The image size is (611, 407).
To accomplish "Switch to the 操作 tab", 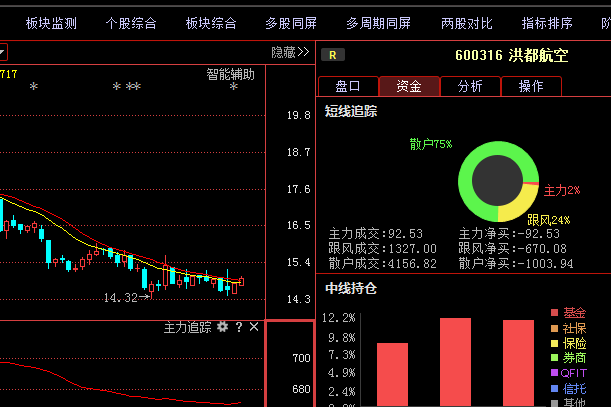I will [x=531, y=86].
